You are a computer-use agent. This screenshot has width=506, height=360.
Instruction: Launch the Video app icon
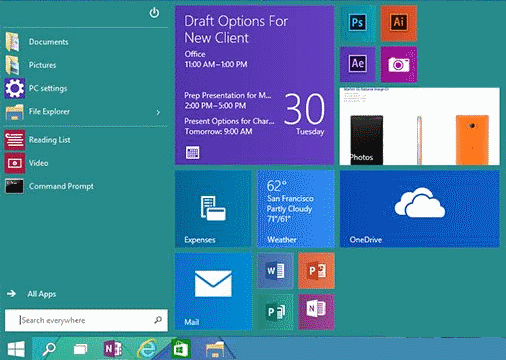point(15,163)
